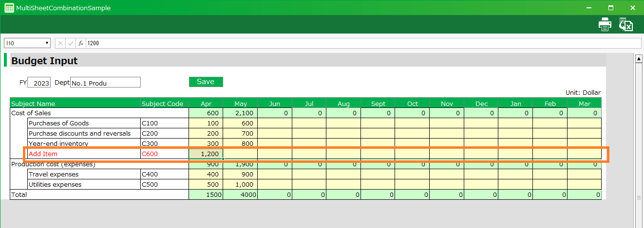Click the Excel export icon

(x=625, y=24)
